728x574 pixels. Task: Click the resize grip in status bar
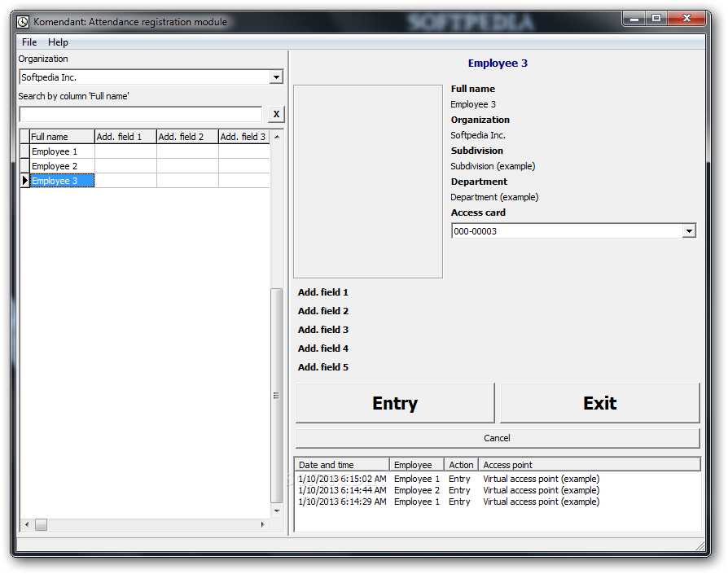700,546
